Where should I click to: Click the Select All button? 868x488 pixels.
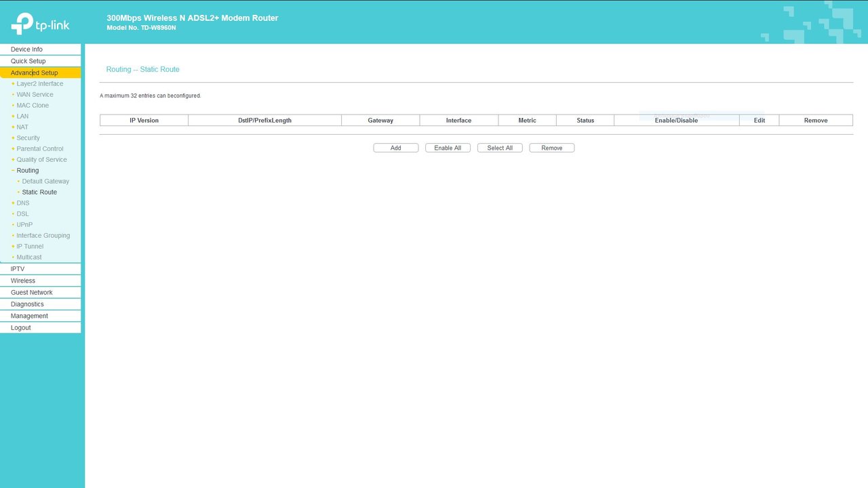500,148
